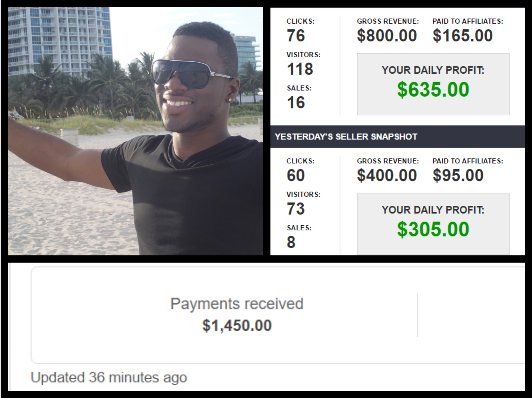Click the $305.00 daily profit amount

point(433,229)
